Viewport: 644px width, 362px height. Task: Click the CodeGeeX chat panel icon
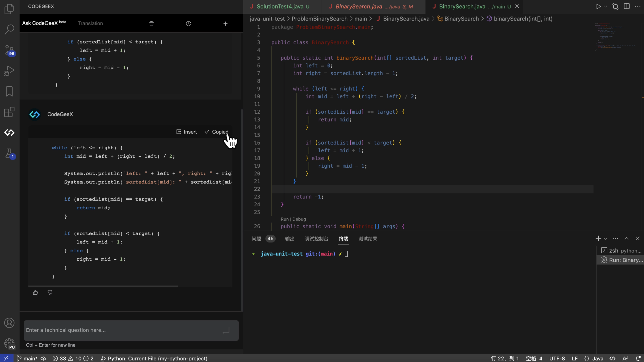10,132
